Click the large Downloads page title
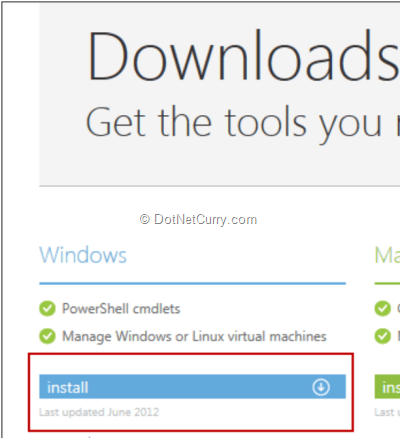 [243, 56]
